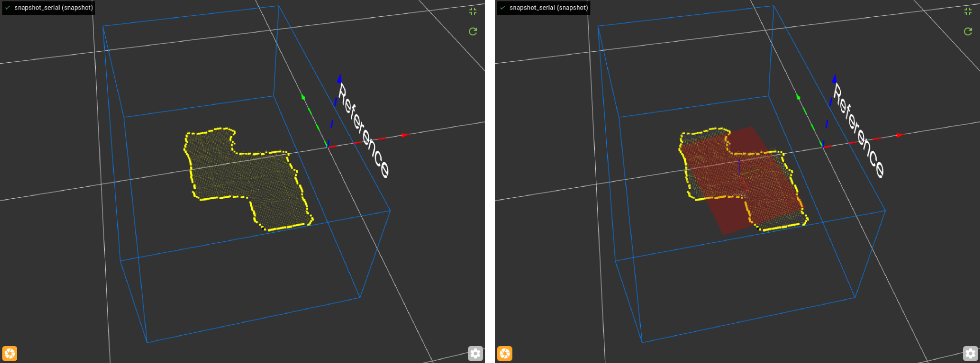Click the Reference frame label in right viewer
The height and width of the screenshot is (363, 980).
858,130
